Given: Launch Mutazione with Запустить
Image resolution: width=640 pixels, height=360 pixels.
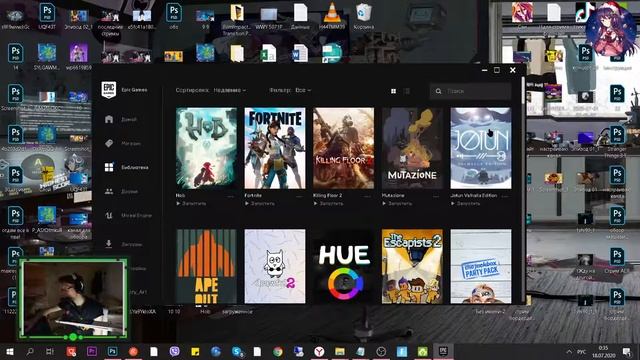Looking at the screenshot, I should tap(397, 203).
